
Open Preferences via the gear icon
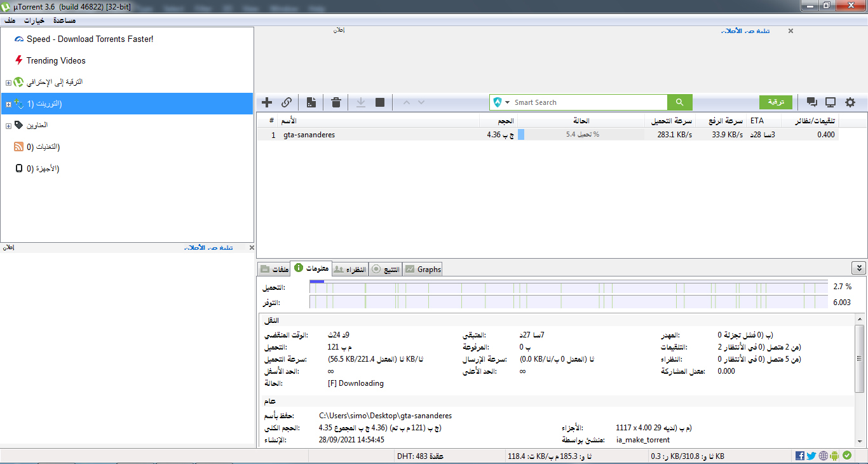click(850, 102)
